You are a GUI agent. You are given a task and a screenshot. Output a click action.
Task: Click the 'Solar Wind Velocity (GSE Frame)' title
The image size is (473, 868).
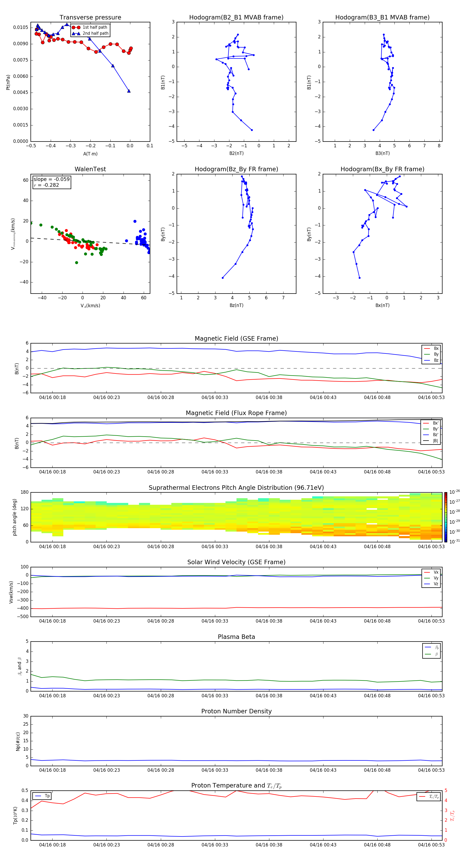(x=236, y=562)
